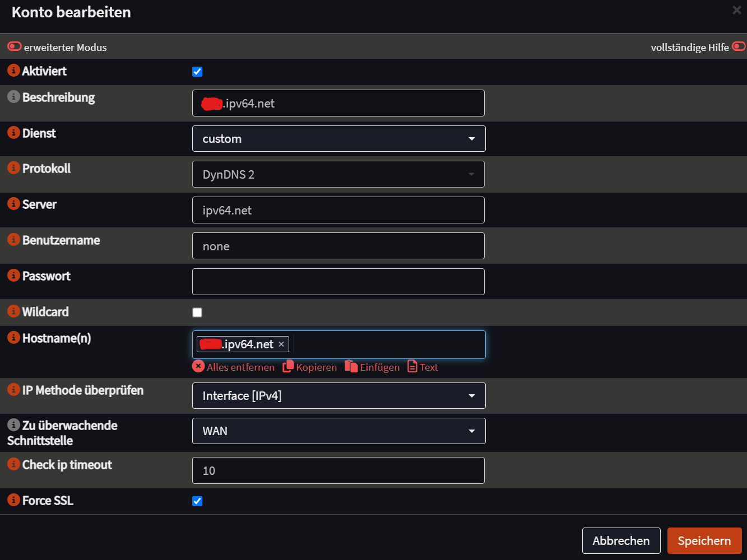Open the Dienst dropdown showing custom

[x=339, y=138]
